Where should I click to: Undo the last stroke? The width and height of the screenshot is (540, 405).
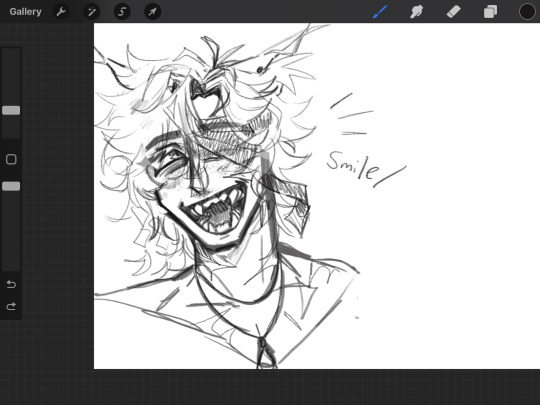(x=11, y=284)
